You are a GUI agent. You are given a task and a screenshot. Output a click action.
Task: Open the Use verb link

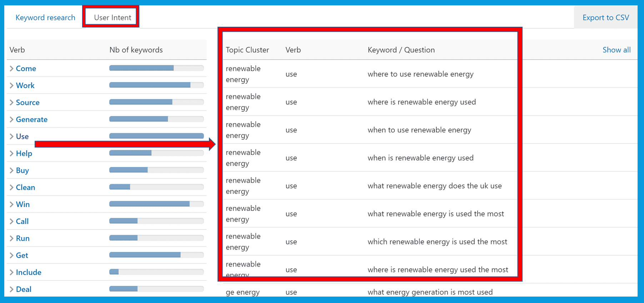click(22, 136)
